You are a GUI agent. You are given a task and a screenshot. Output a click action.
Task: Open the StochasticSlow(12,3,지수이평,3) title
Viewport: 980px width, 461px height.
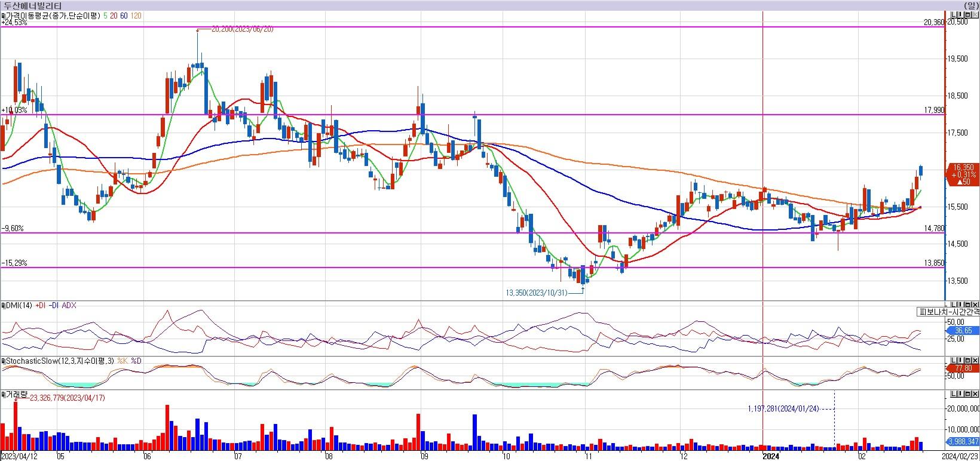coord(60,361)
